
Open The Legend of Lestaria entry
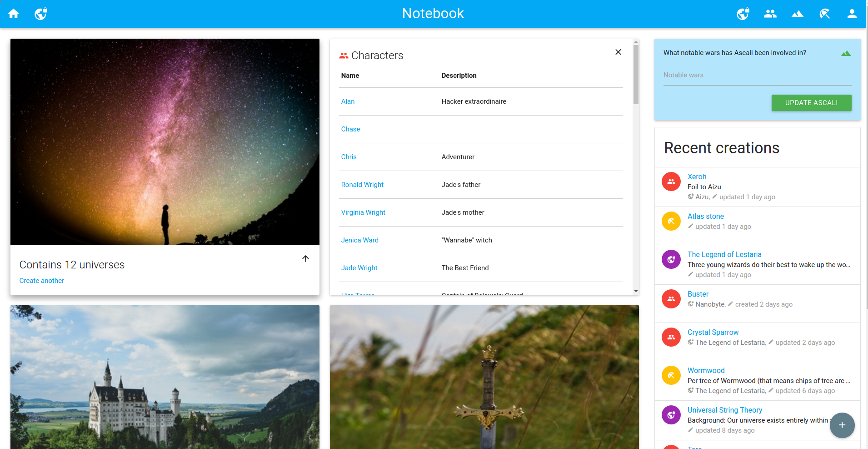coord(724,254)
